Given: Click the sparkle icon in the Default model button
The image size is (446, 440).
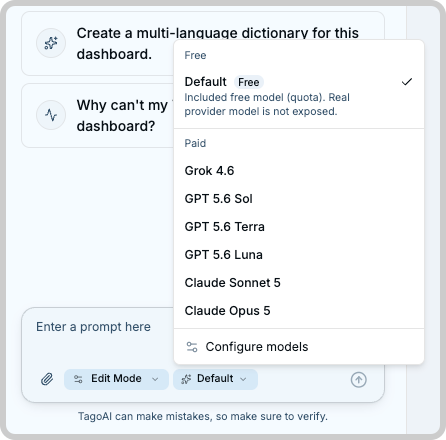Looking at the screenshot, I should coord(186,379).
